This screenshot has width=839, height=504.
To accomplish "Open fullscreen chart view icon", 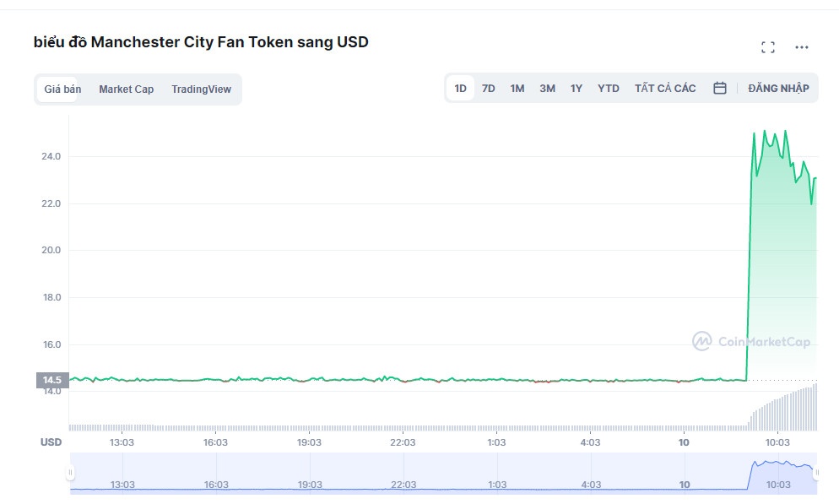I will 767,47.
